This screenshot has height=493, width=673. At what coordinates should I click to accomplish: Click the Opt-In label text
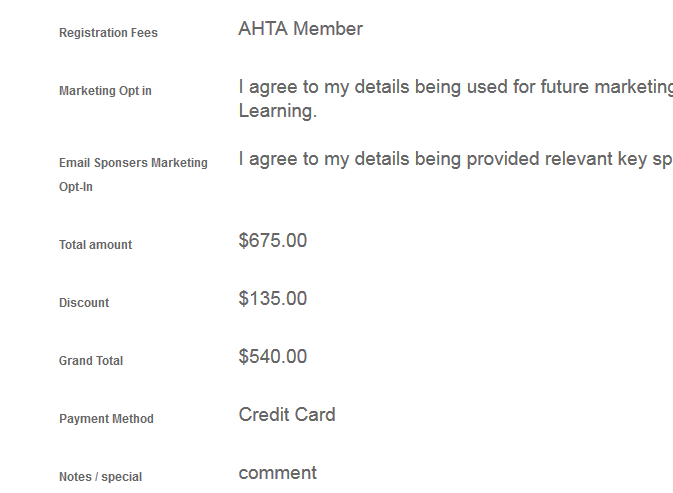pyautogui.click(x=76, y=187)
